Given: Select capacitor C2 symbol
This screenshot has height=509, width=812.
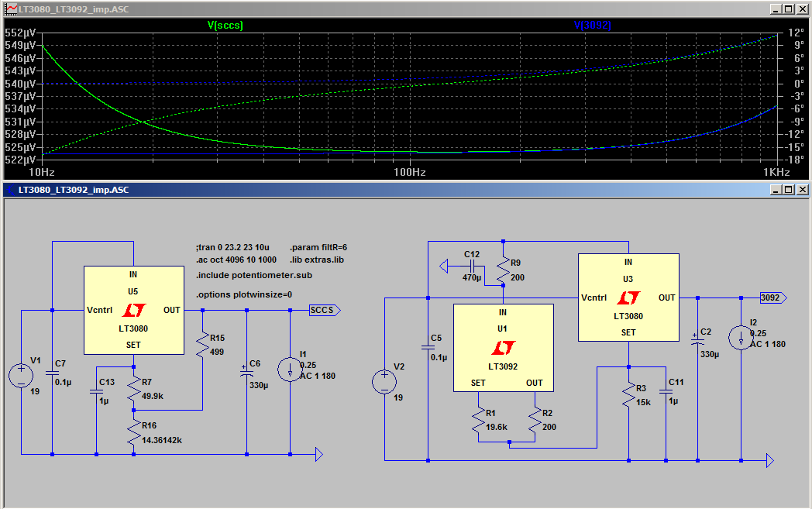Looking at the screenshot, I should (x=697, y=341).
